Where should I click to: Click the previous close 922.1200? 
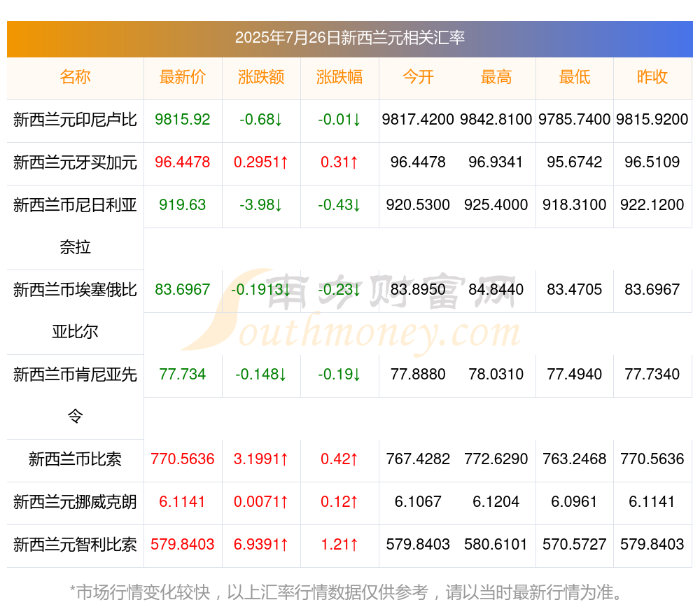(652, 205)
